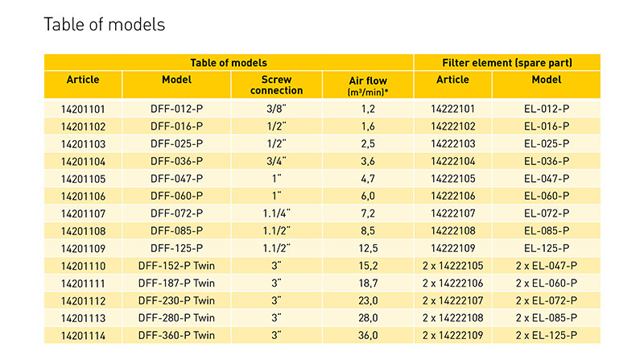
Task: Select air flow value 12,5
Action: (367, 248)
